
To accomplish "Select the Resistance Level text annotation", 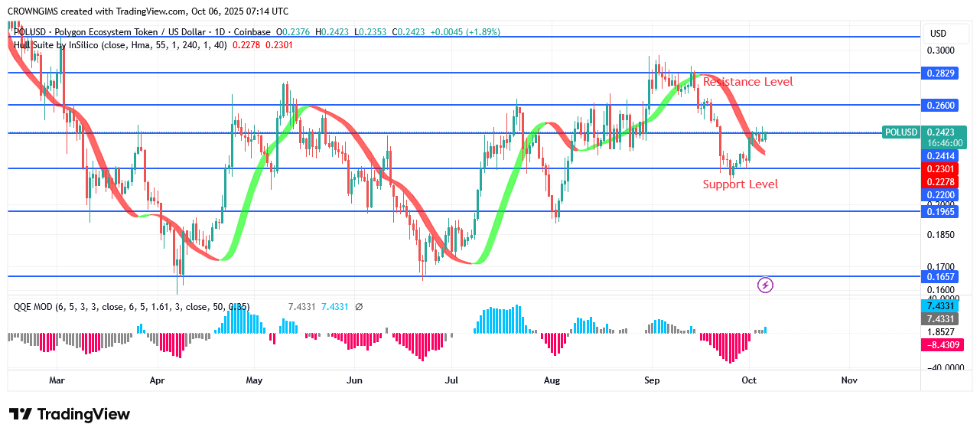I will (x=747, y=82).
